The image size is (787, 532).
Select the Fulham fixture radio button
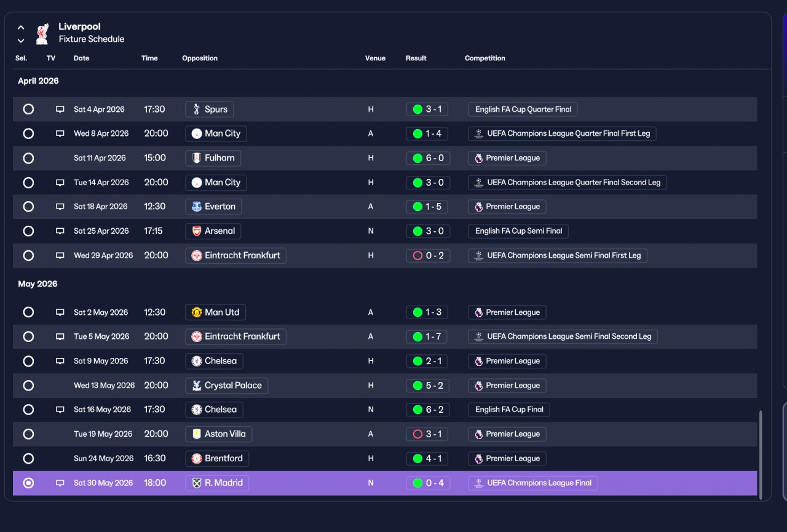point(28,158)
